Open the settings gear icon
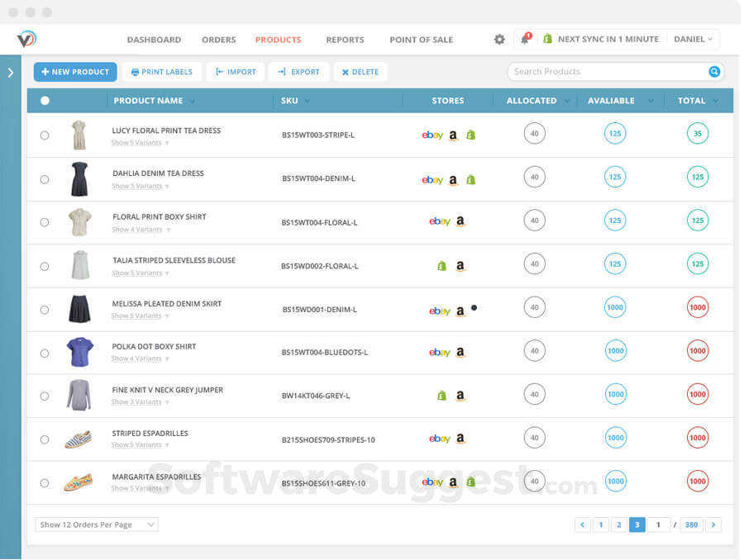The image size is (744, 560). click(499, 39)
